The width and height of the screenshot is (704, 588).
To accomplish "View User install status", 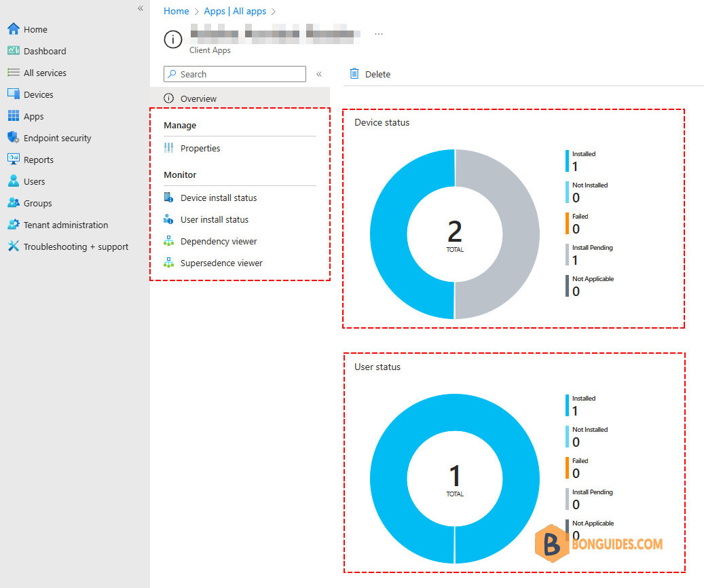I will click(214, 220).
